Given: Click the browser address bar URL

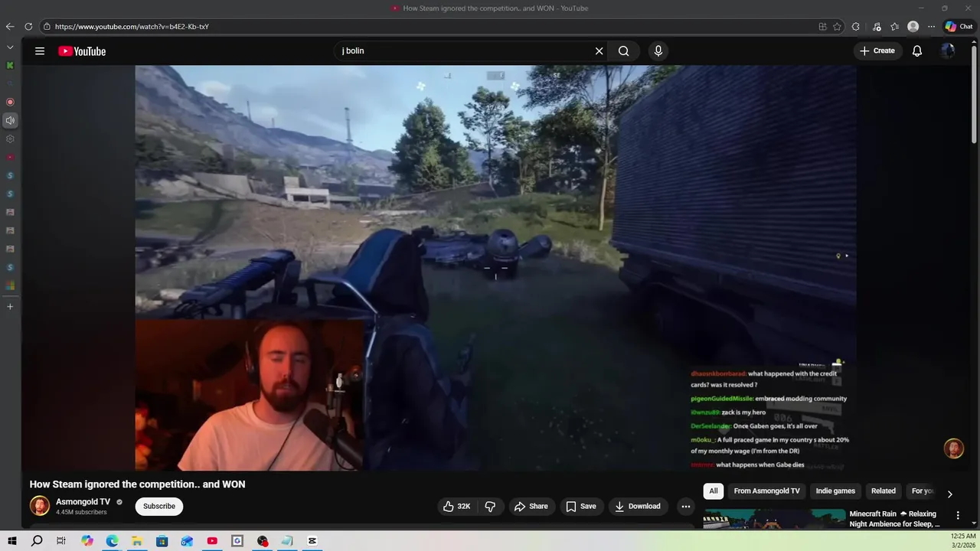Looking at the screenshot, I should coord(132,27).
